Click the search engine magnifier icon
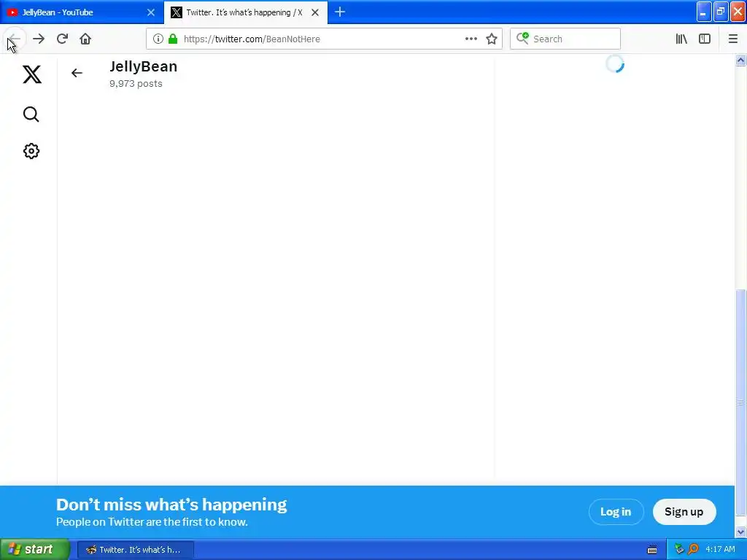This screenshot has height=560, width=747. click(522, 39)
